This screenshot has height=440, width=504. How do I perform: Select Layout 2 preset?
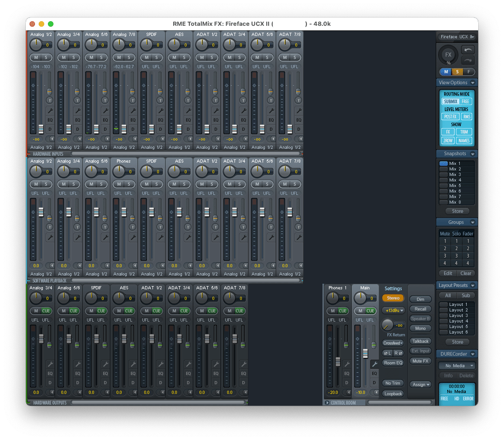pos(457,310)
